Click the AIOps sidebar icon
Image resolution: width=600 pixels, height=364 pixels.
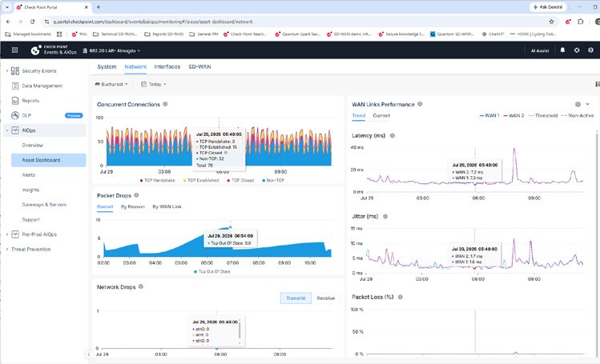[x=15, y=130]
